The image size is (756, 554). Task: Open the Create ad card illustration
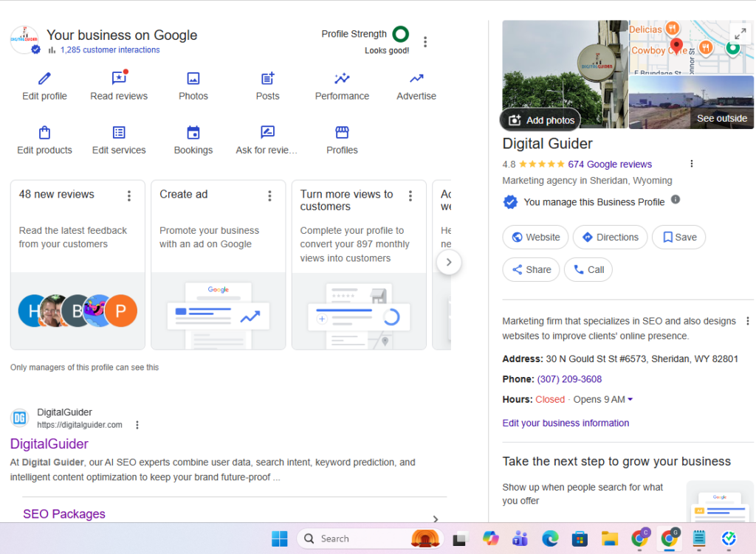tap(219, 311)
